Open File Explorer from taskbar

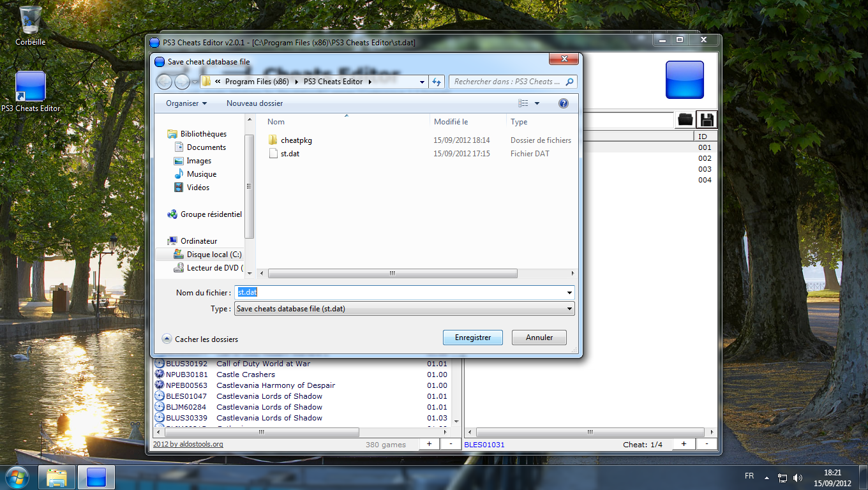[57, 477]
